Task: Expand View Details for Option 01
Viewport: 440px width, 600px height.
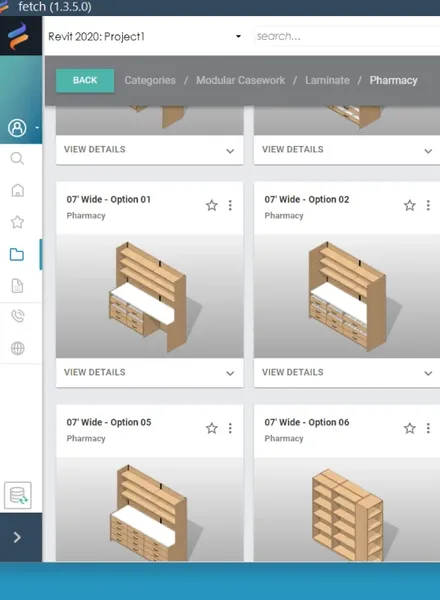Action: (150, 372)
